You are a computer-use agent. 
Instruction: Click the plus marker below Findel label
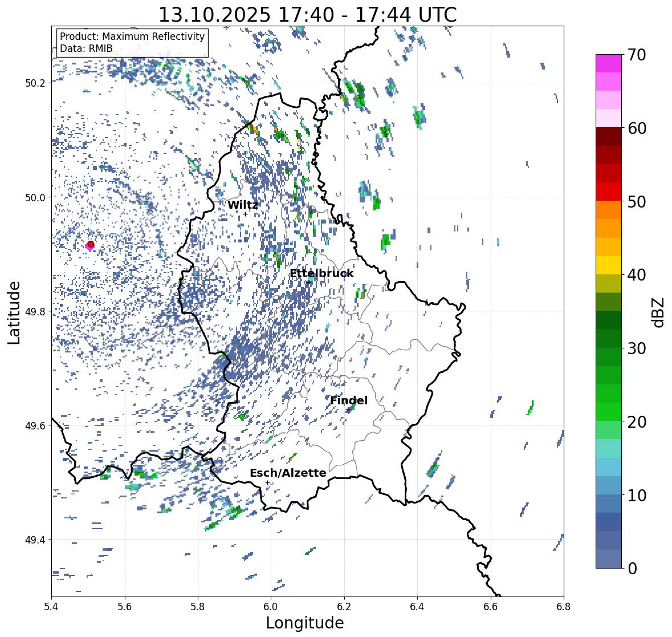[348, 410]
